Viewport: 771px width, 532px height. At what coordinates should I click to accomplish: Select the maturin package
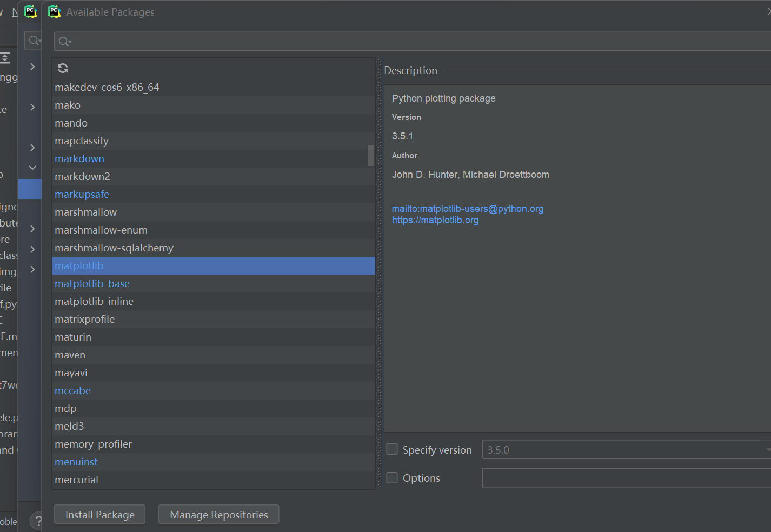[x=213, y=337]
